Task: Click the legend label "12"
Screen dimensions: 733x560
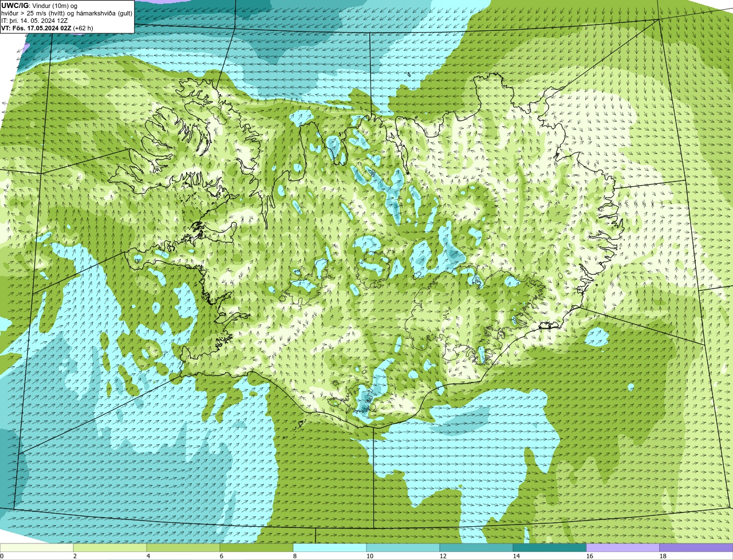Action: 443,556
